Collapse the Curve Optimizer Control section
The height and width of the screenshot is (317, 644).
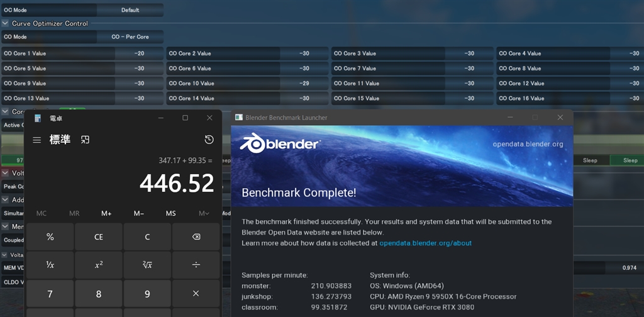click(6, 23)
